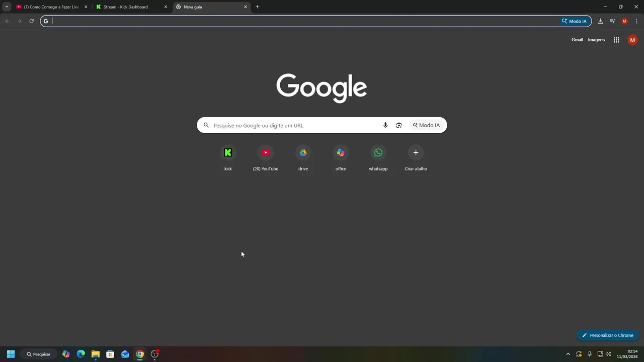This screenshot has height=362, width=644.
Task: Open Microsoft Store from the taskbar
Action: (x=110, y=354)
